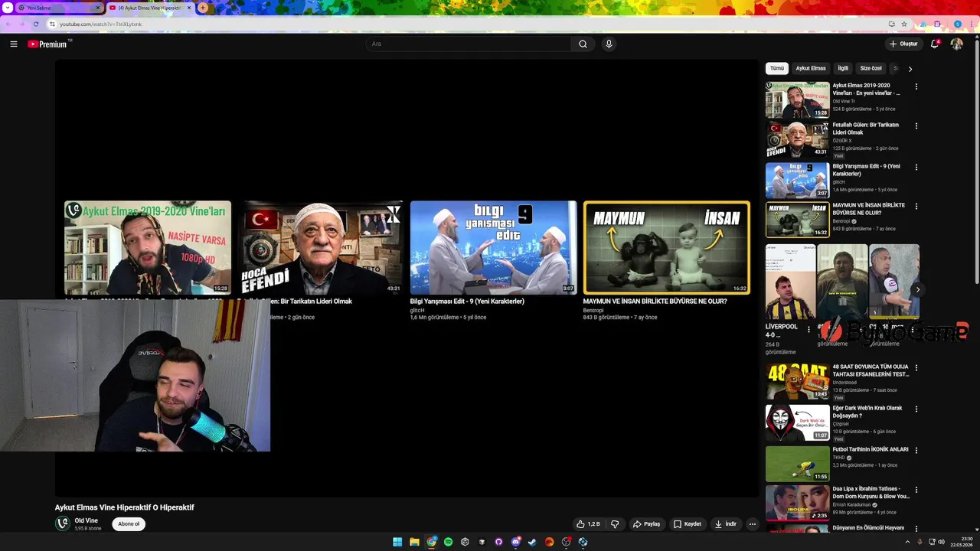This screenshot has width=980, height=551.
Task: Bookmark this page with the star icon
Action: [x=904, y=24]
